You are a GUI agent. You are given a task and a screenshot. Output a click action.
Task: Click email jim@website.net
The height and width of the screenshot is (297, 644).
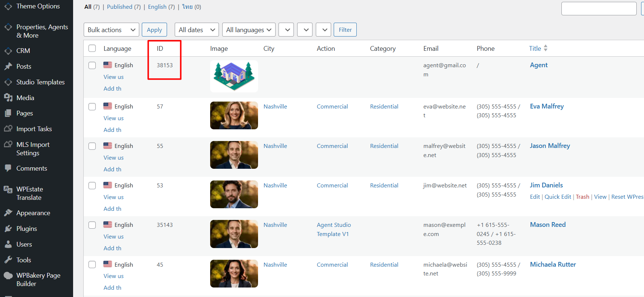coord(445,185)
